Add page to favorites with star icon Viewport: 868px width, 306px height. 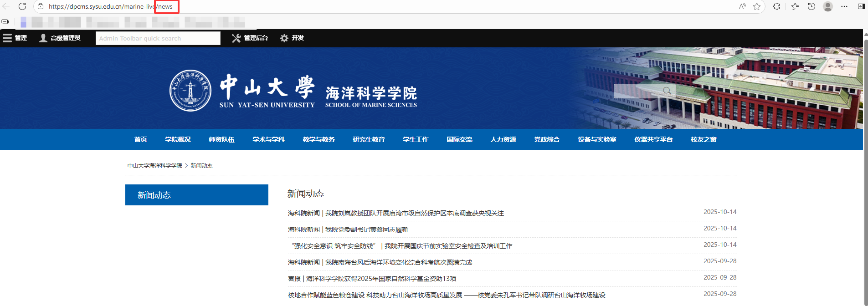[x=757, y=6]
